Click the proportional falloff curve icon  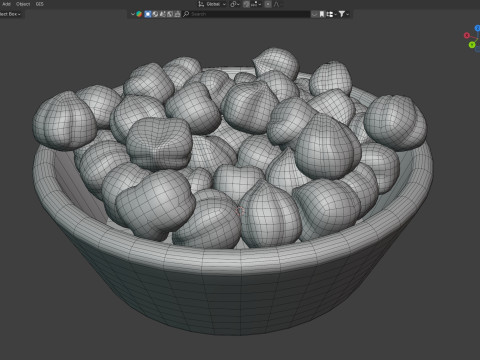[x=277, y=4]
